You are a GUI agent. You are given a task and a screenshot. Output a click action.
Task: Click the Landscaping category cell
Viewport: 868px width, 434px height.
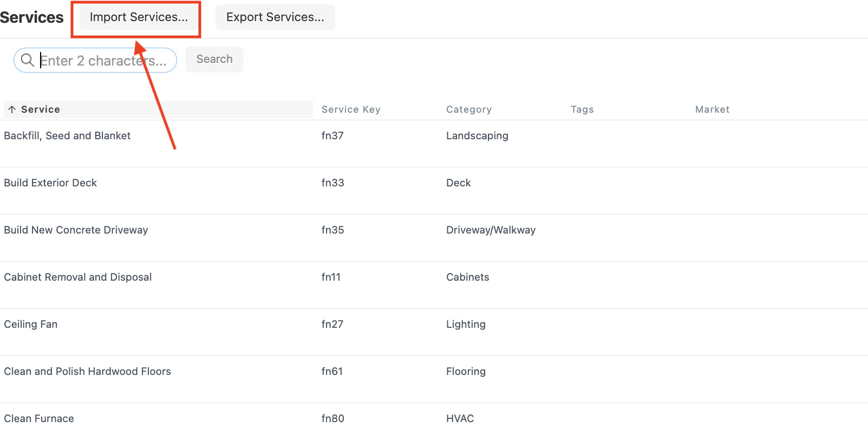point(477,136)
